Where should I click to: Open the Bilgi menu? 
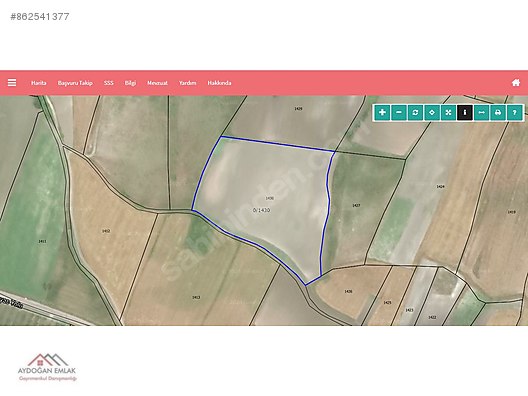coord(130,83)
